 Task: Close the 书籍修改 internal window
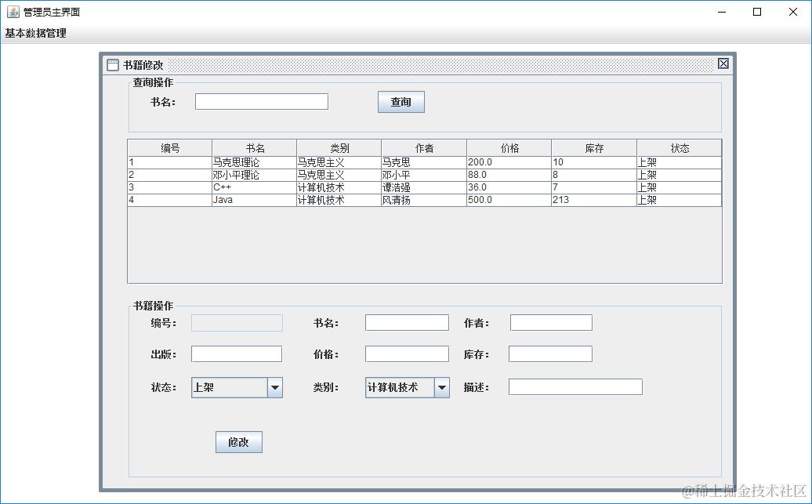(x=723, y=63)
